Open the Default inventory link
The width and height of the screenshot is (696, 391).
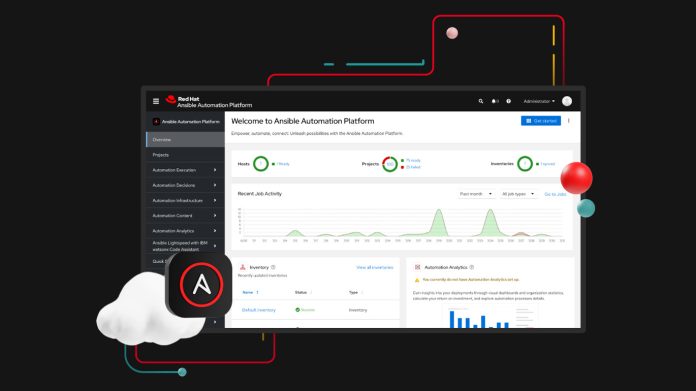pos(259,310)
